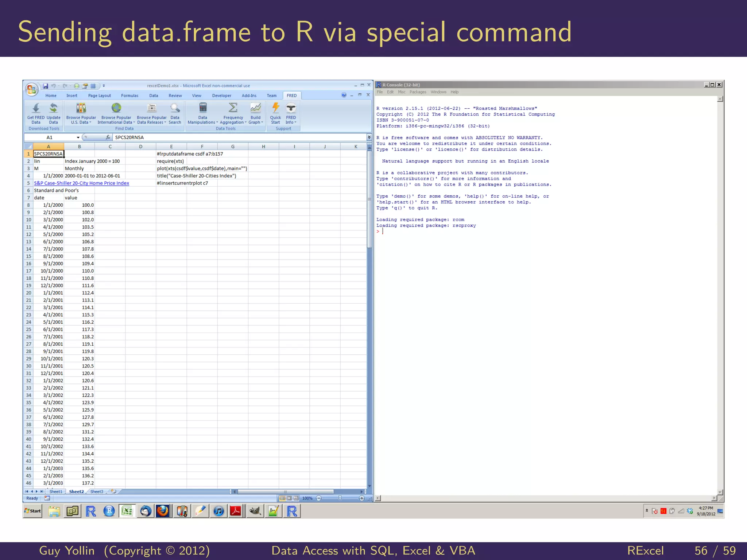The height and width of the screenshot is (560, 747).
Task: Click zoom in plus button
Action: click(362, 498)
